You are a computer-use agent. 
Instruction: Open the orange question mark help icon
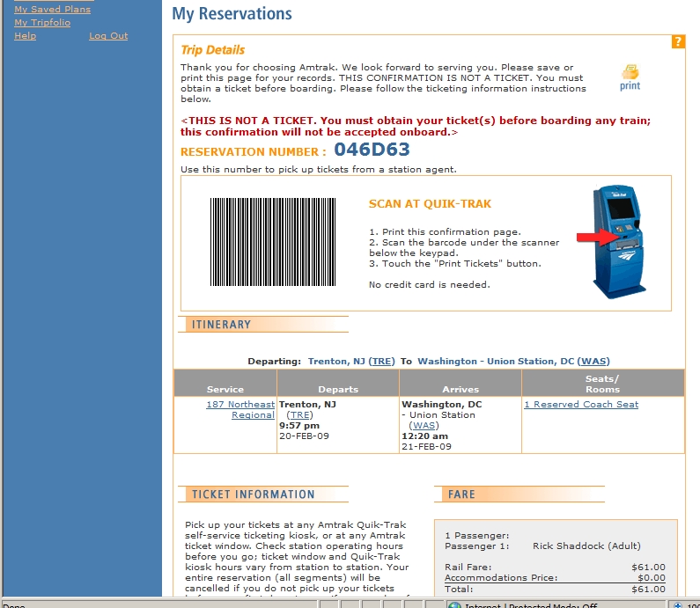click(x=678, y=42)
